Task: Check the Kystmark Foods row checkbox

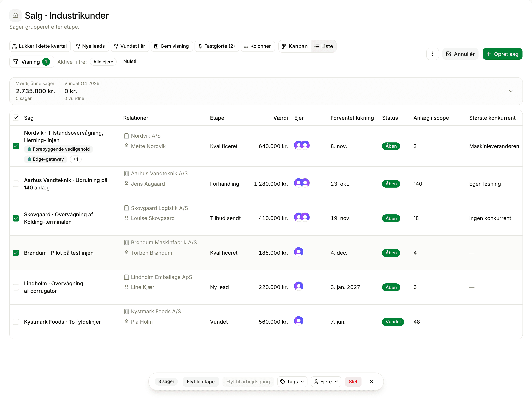Action: (16, 322)
